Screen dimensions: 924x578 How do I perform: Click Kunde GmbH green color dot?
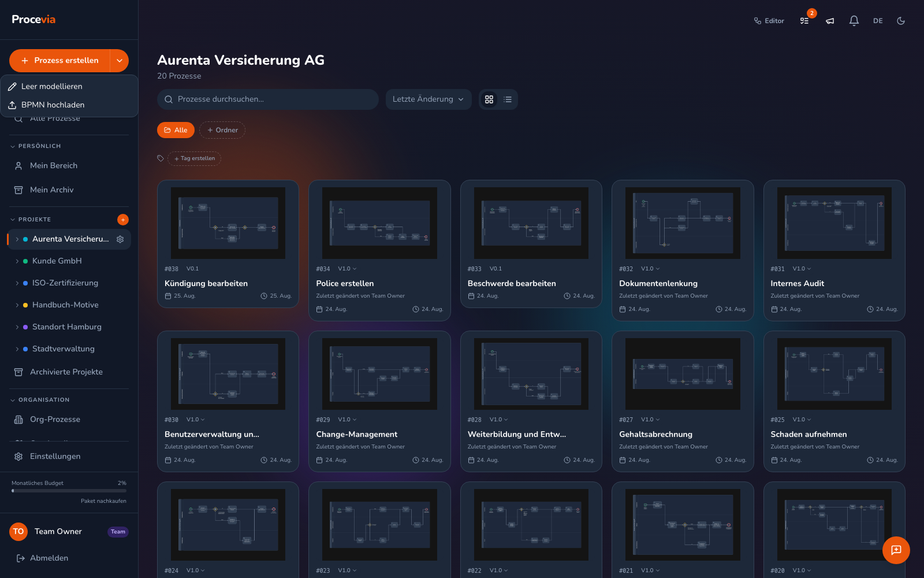(25, 261)
